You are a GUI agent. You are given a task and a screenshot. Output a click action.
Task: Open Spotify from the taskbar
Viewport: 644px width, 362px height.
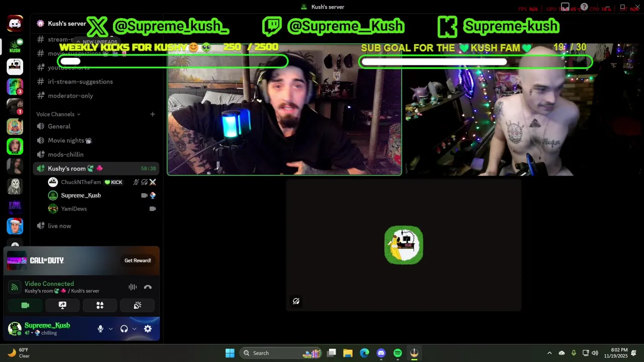point(397,353)
